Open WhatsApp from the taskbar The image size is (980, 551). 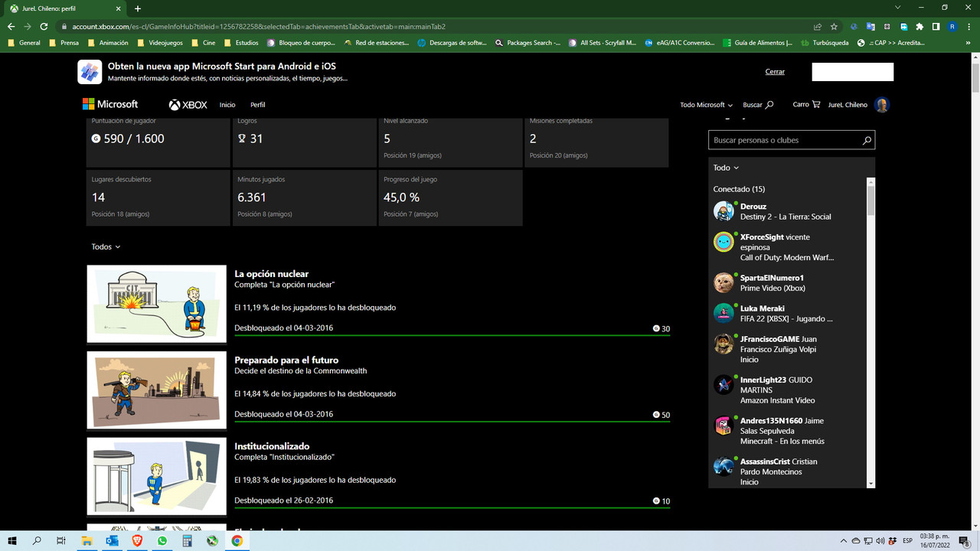click(x=162, y=541)
